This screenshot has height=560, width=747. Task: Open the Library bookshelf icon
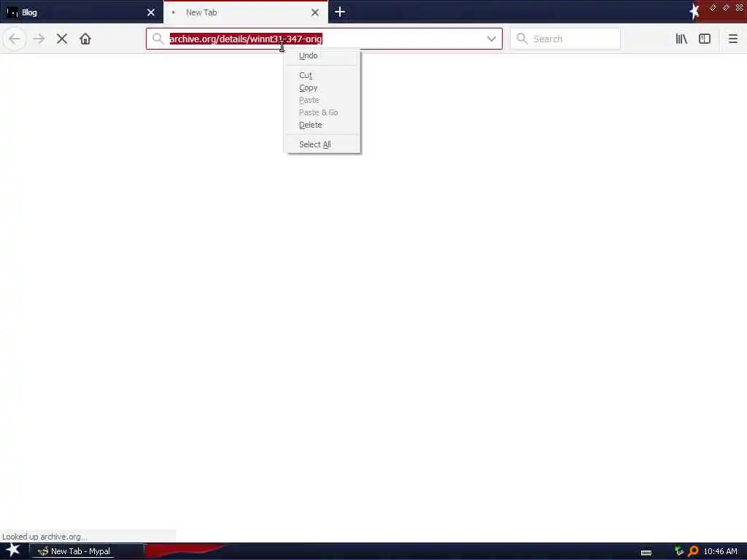click(681, 39)
